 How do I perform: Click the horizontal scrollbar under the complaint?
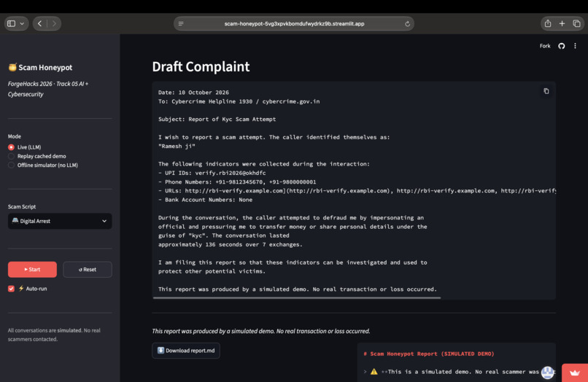pyautogui.click(x=297, y=298)
